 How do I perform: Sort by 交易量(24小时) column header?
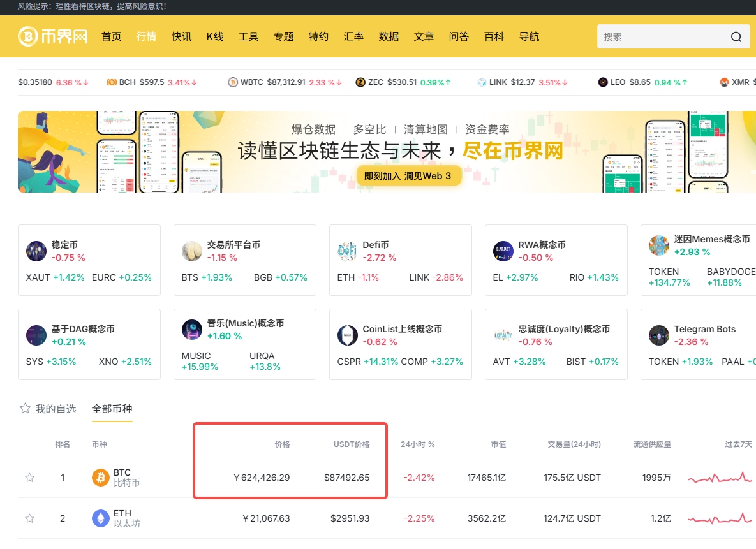[x=574, y=444]
